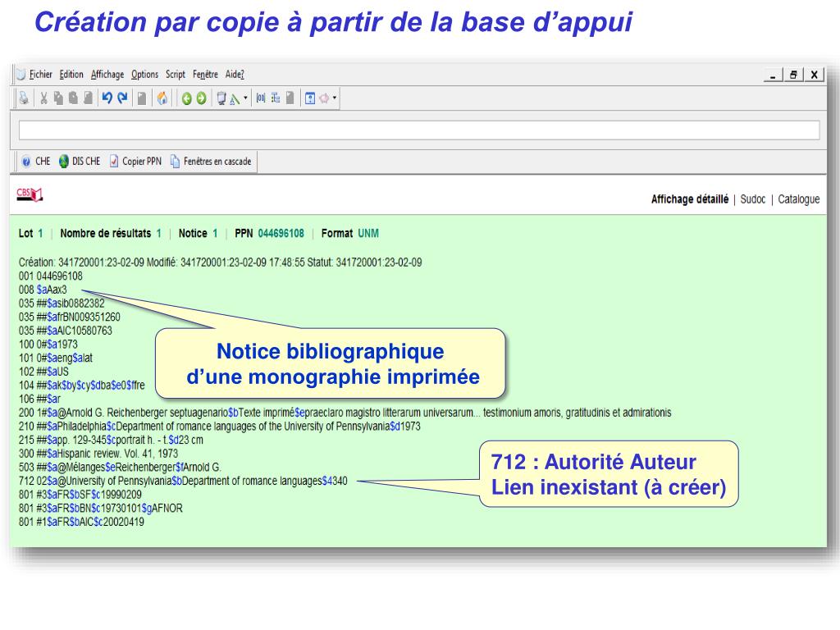Click the 712 University of Pennsylvania line
Viewport: 840px width, 630px height.
point(183,481)
